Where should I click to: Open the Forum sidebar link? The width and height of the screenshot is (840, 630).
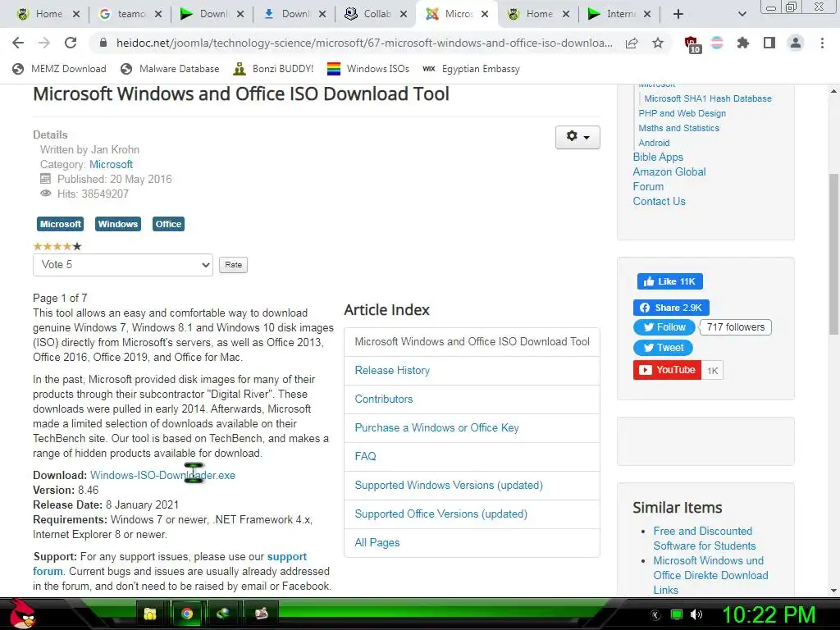tap(648, 186)
